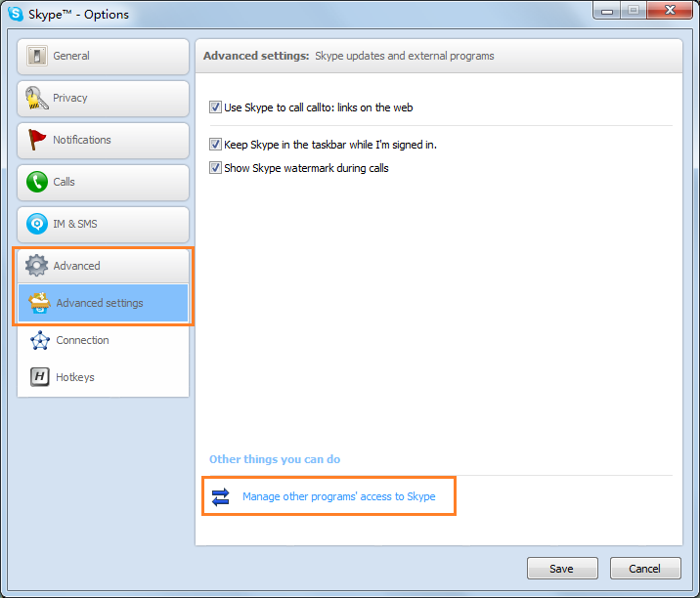Open Manage other programs' access to Skype link
Viewport: 700px width, 598px height.
coord(339,496)
